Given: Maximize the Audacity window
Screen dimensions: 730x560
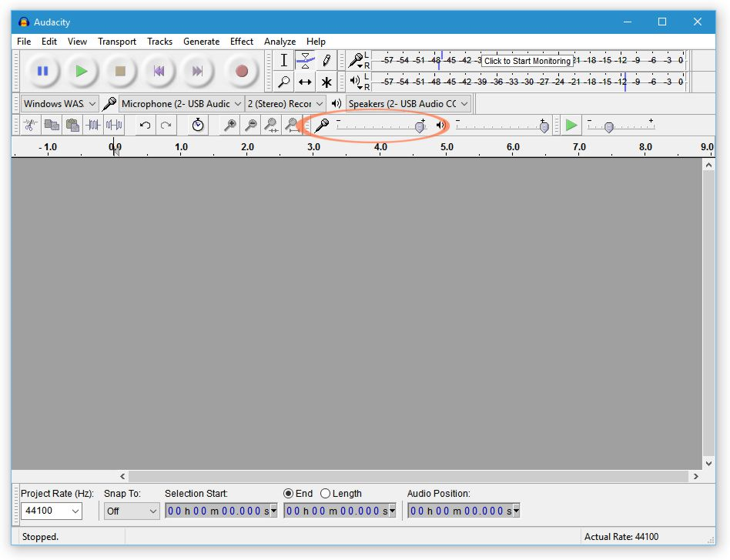Looking at the screenshot, I should click(662, 22).
